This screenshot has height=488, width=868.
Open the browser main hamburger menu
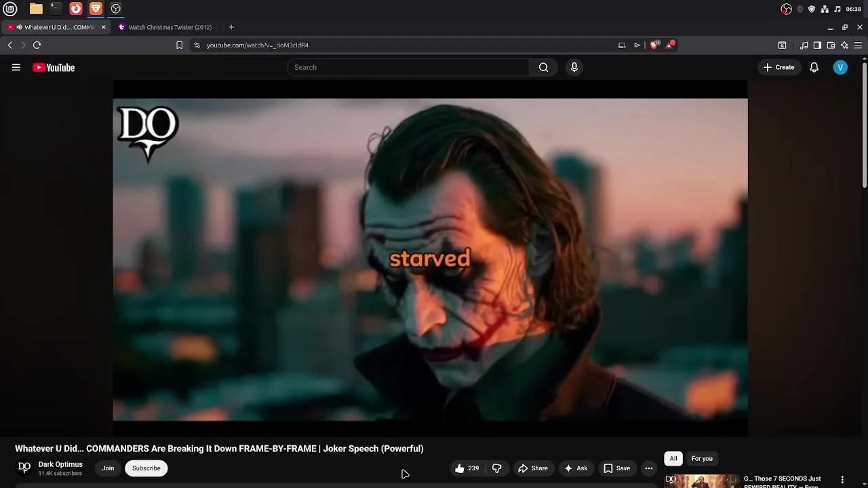[858, 45]
